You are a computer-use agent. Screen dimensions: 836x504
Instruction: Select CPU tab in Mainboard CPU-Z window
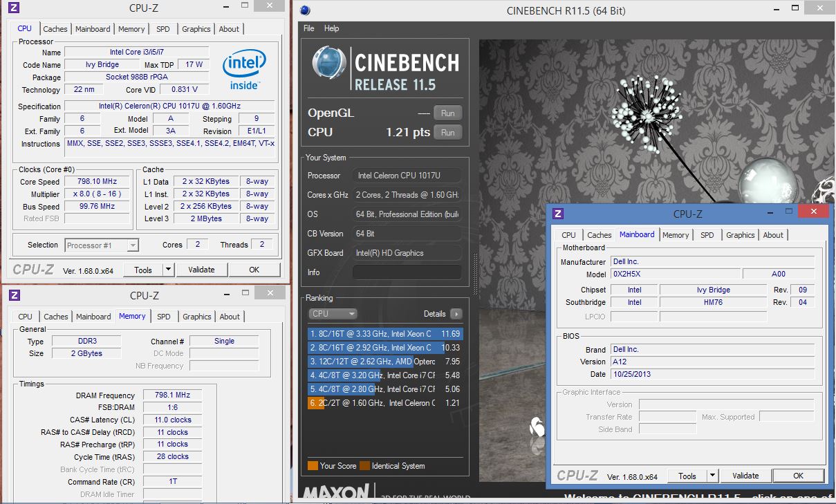tap(569, 235)
